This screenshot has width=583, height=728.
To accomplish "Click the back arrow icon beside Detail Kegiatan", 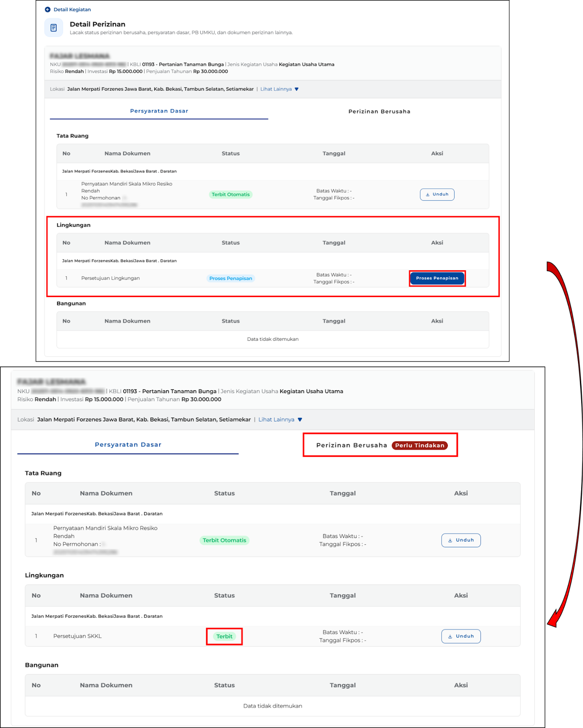I will pos(48,10).
